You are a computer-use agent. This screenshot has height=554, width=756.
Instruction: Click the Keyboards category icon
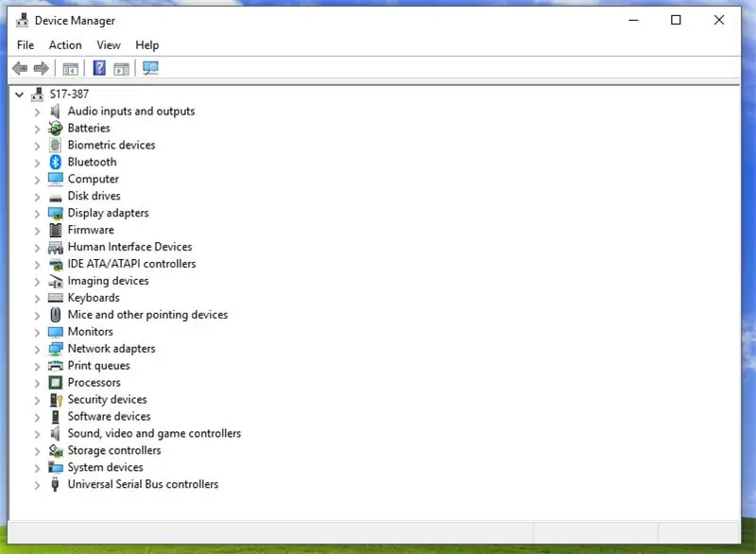56,298
